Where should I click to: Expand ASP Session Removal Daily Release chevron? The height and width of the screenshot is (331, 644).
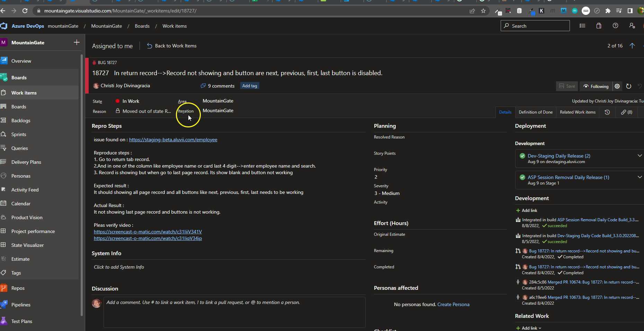[x=640, y=177]
